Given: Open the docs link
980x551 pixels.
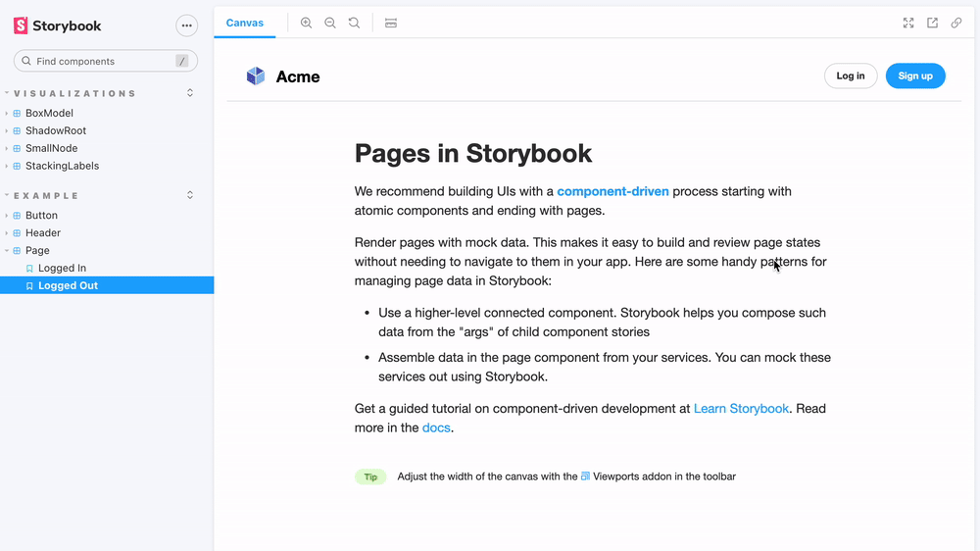Looking at the screenshot, I should [x=436, y=427].
